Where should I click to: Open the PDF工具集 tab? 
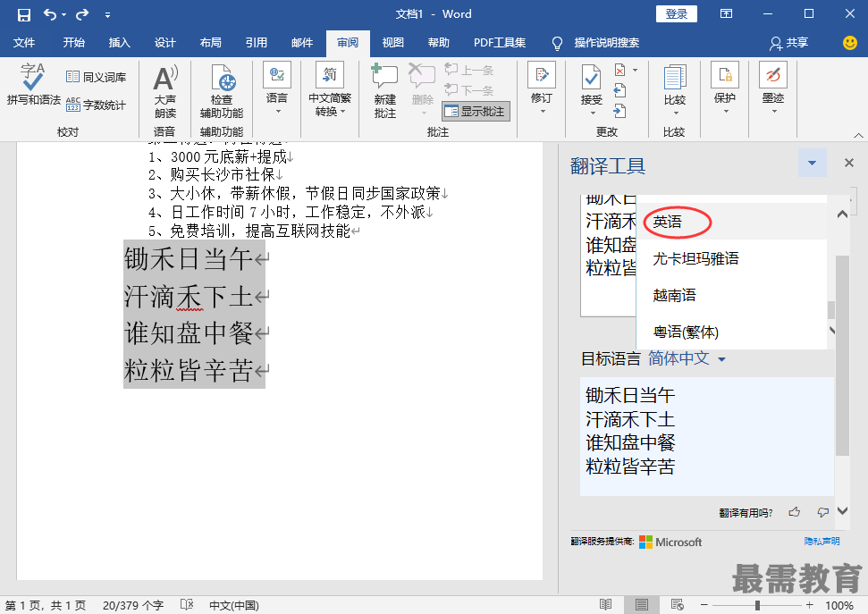(x=500, y=43)
